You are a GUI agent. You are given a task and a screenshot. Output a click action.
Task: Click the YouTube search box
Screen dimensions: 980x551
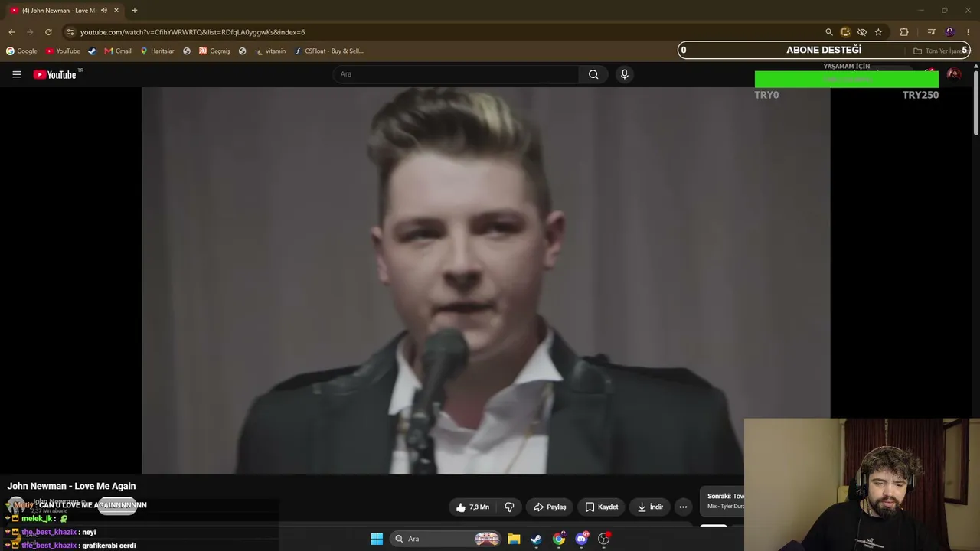456,74
